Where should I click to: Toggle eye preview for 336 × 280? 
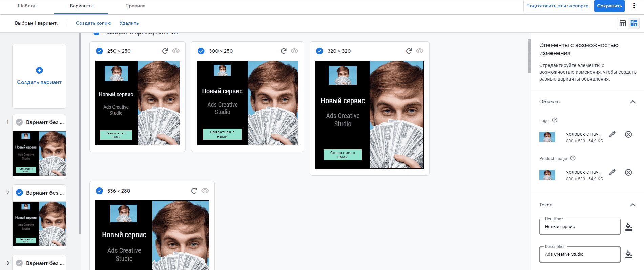[x=205, y=191]
